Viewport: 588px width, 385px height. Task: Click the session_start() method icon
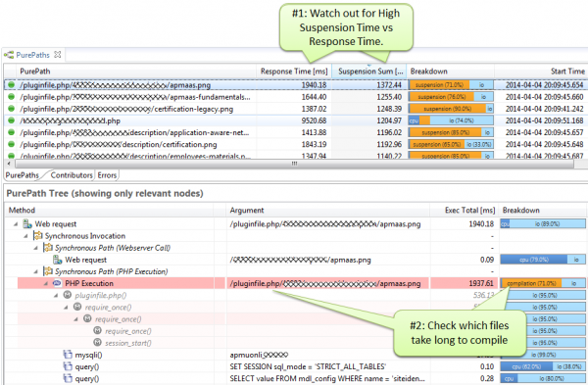(97, 343)
